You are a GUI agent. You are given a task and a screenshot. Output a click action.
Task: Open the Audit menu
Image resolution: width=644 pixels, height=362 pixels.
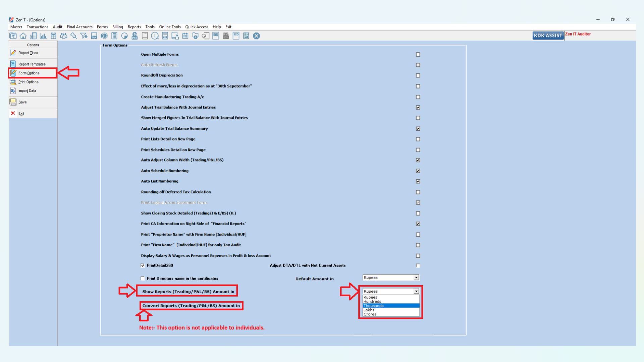(x=57, y=27)
